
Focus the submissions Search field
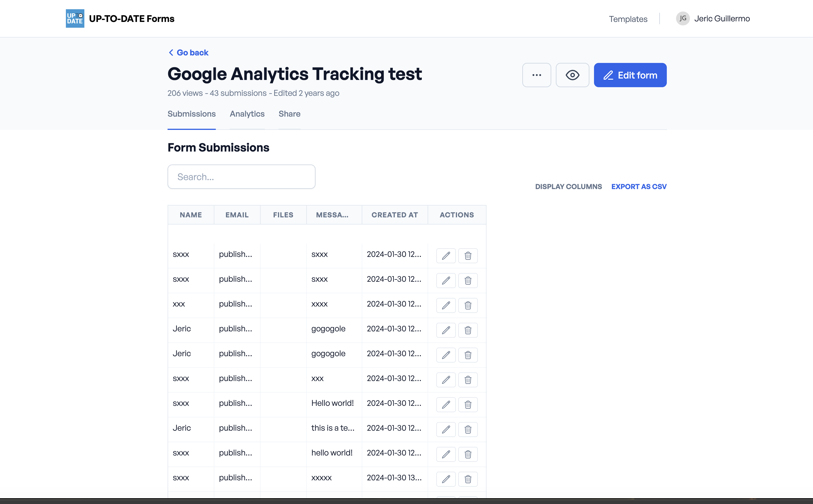coord(241,177)
